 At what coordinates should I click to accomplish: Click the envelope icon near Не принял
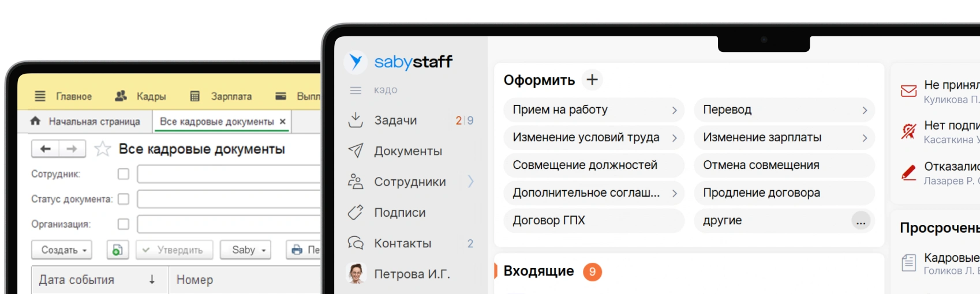(908, 91)
